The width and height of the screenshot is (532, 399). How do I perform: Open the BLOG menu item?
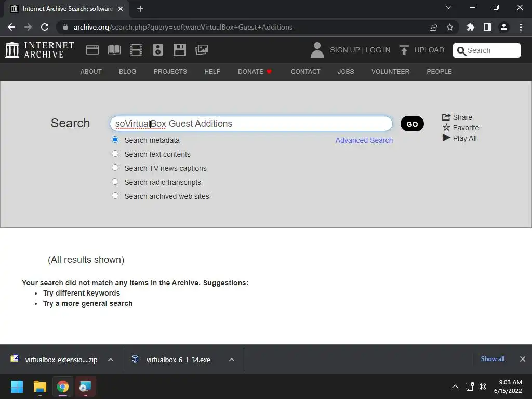pos(128,72)
